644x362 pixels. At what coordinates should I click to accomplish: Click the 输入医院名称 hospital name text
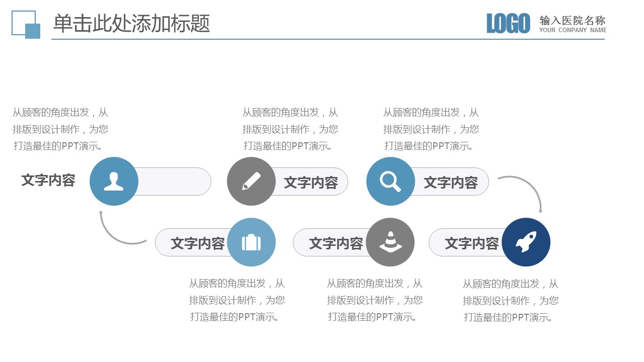(x=573, y=21)
